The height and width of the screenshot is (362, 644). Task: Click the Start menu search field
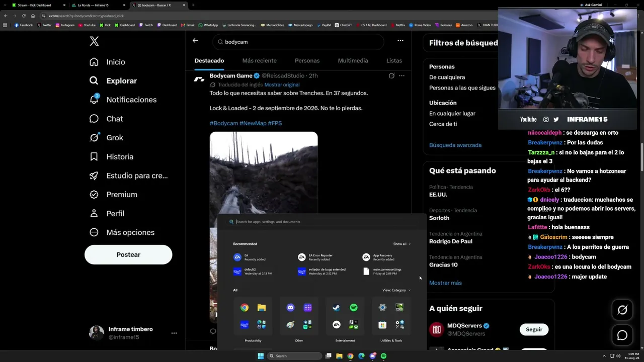[x=322, y=222]
